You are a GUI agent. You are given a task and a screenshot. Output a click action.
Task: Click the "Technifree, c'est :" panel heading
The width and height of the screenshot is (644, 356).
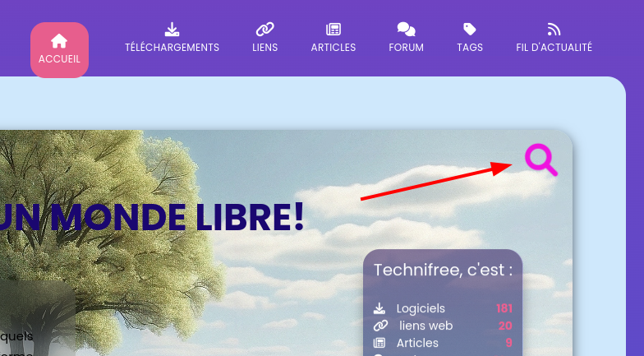pos(444,270)
